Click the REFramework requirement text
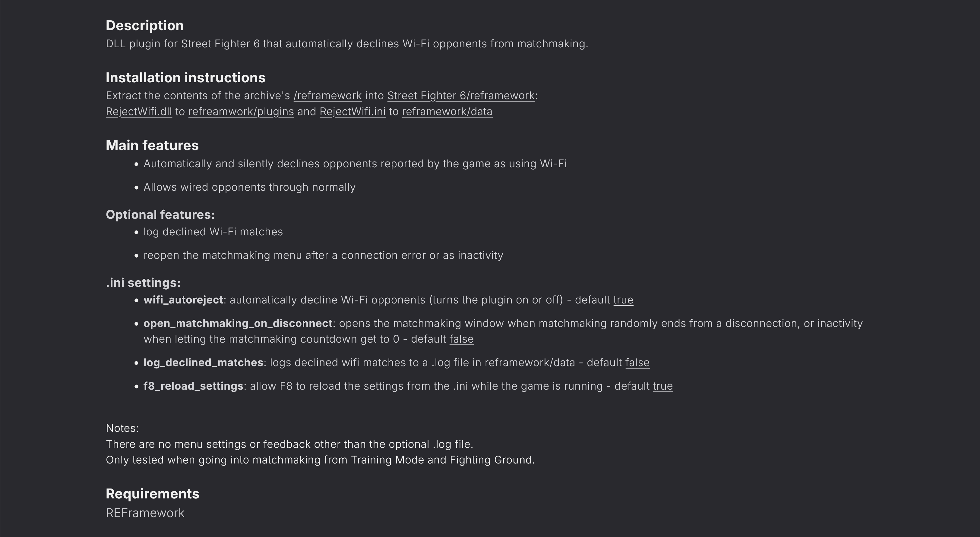The width and height of the screenshot is (980, 537). pos(145,513)
